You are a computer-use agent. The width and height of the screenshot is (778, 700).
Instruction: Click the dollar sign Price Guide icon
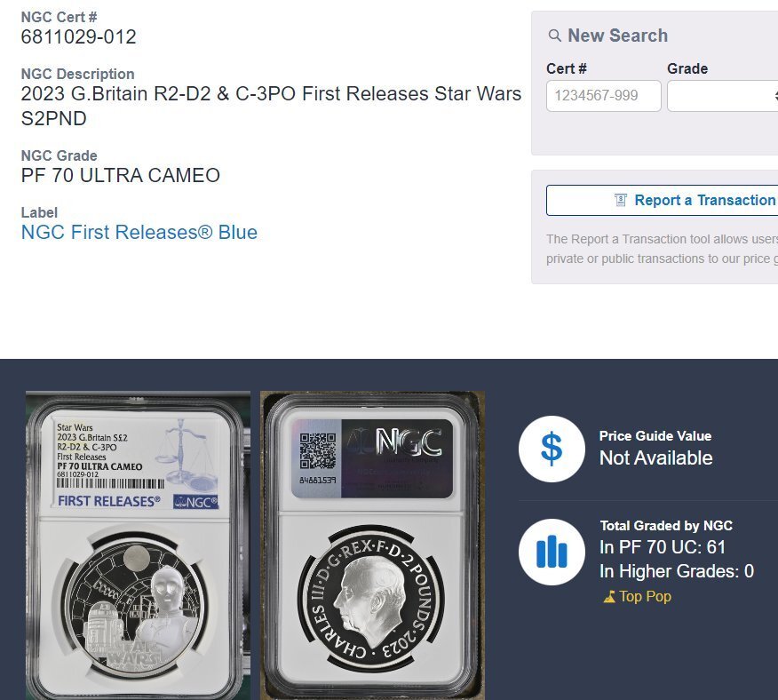pyautogui.click(x=552, y=449)
